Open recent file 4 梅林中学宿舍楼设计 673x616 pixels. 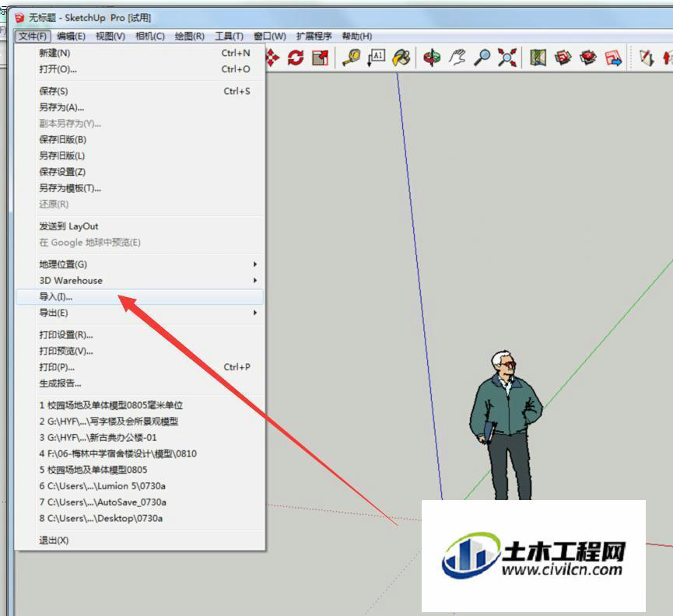[139, 454]
